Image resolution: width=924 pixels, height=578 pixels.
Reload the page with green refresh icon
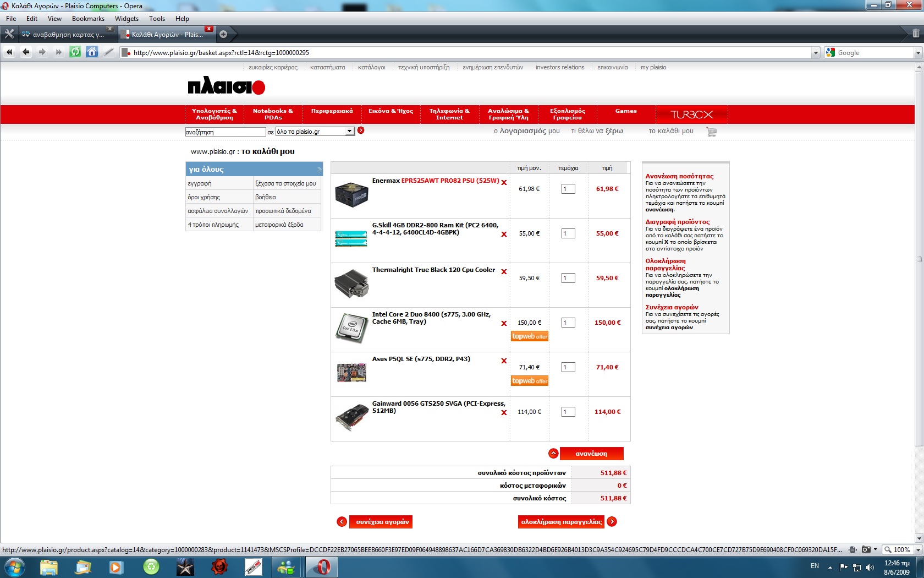coord(75,52)
